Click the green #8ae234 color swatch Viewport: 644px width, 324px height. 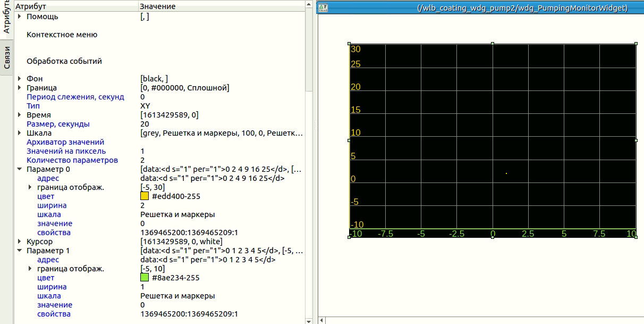(145, 278)
